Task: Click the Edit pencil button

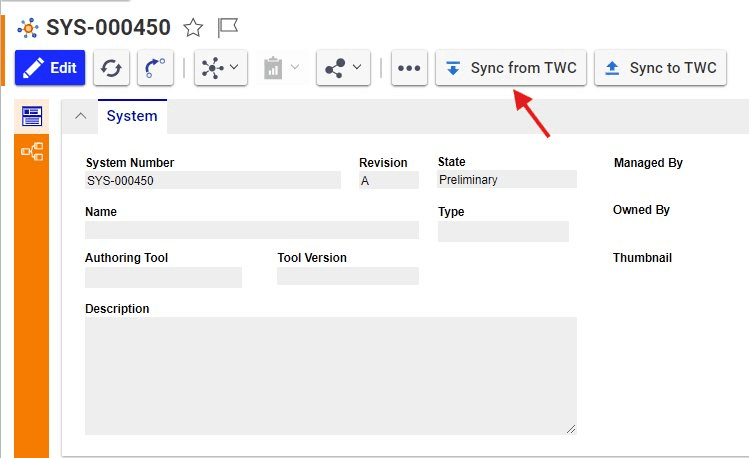Action: [x=50, y=68]
